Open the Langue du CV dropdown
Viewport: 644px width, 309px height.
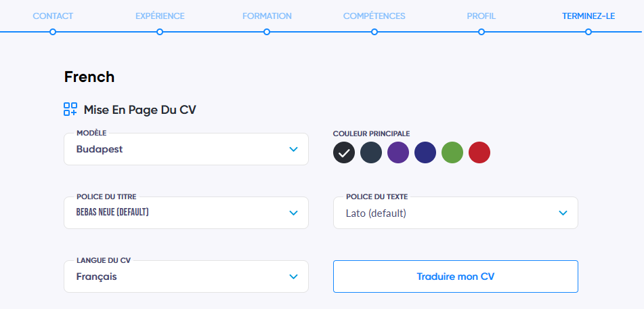point(186,276)
